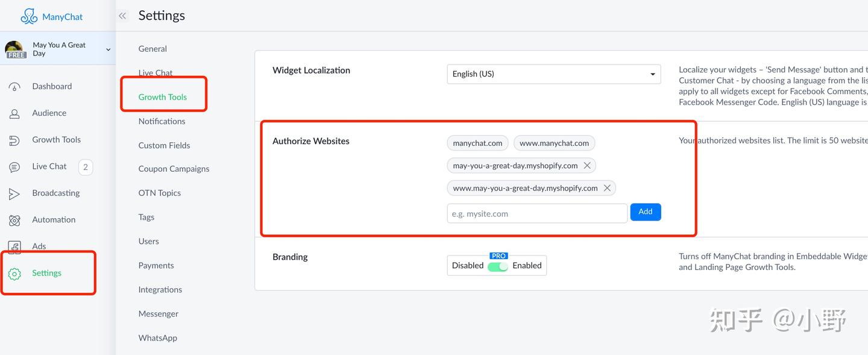This screenshot has width=868, height=355.
Task: Click the Settings gear icon
Action: (14, 274)
